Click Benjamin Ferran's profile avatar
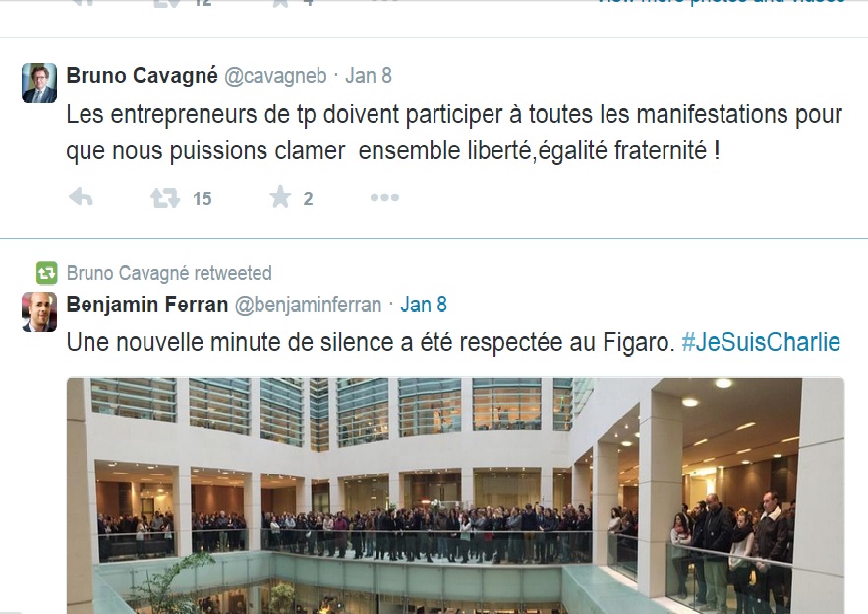This screenshot has width=868, height=614. [39, 312]
